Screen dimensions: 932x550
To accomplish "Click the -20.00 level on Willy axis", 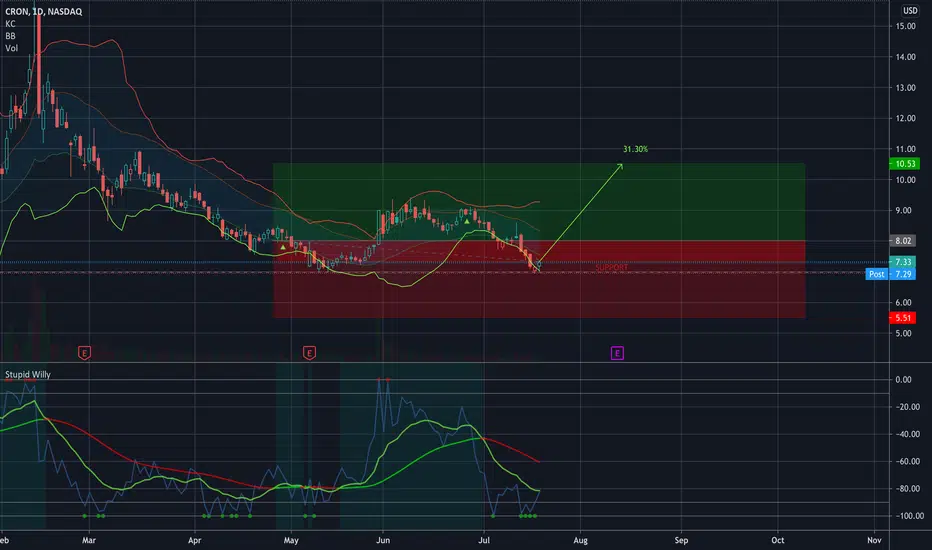I will coord(907,407).
